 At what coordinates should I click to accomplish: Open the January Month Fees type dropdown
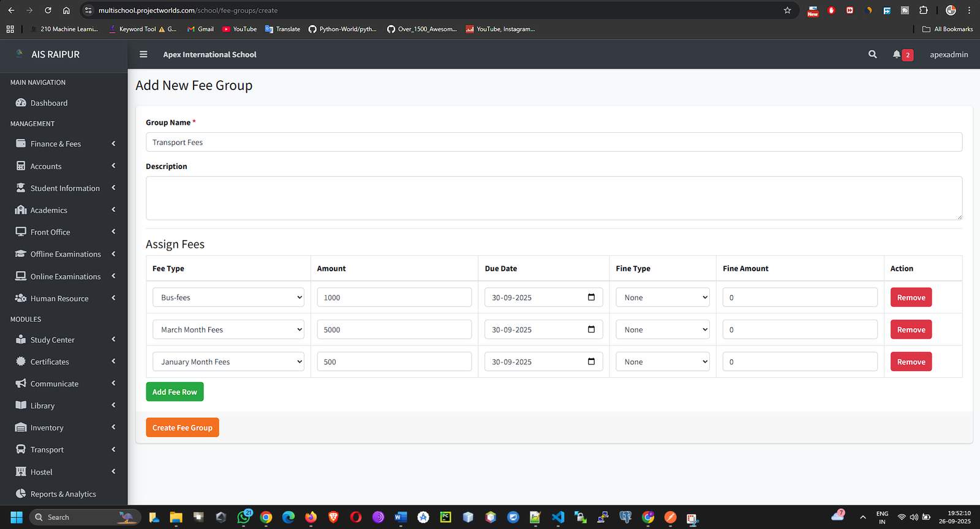[x=228, y=362]
